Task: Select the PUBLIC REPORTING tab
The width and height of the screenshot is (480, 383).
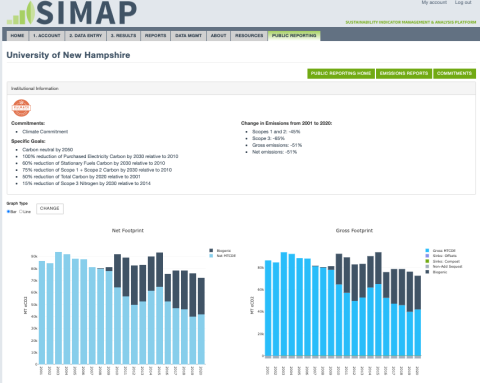Action: 294,36
